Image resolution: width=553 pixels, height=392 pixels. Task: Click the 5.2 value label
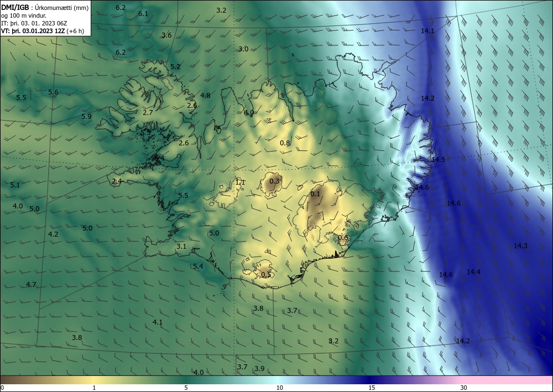(175, 67)
